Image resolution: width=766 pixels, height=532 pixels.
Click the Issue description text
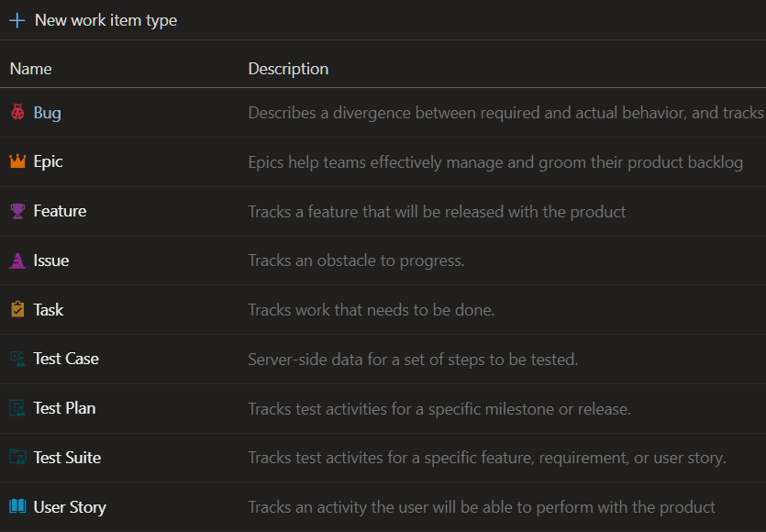(x=356, y=260)
